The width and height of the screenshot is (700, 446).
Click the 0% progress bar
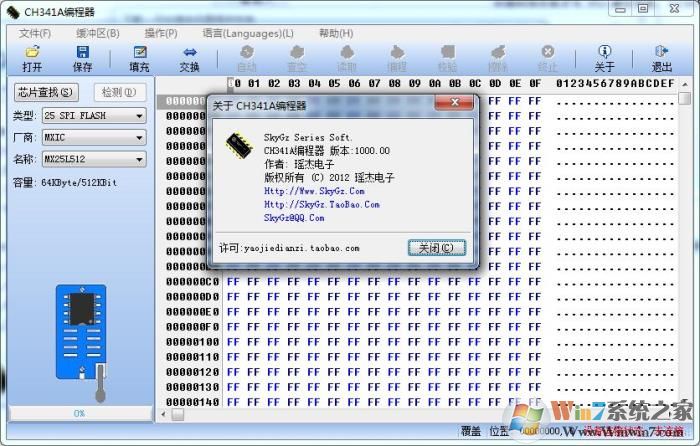click(x=80, y=413)
